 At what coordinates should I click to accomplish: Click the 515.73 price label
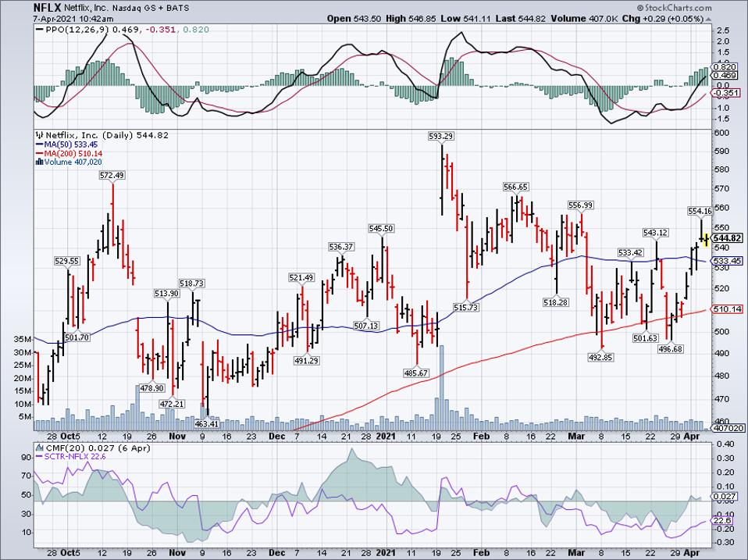[x=466, y=308]
